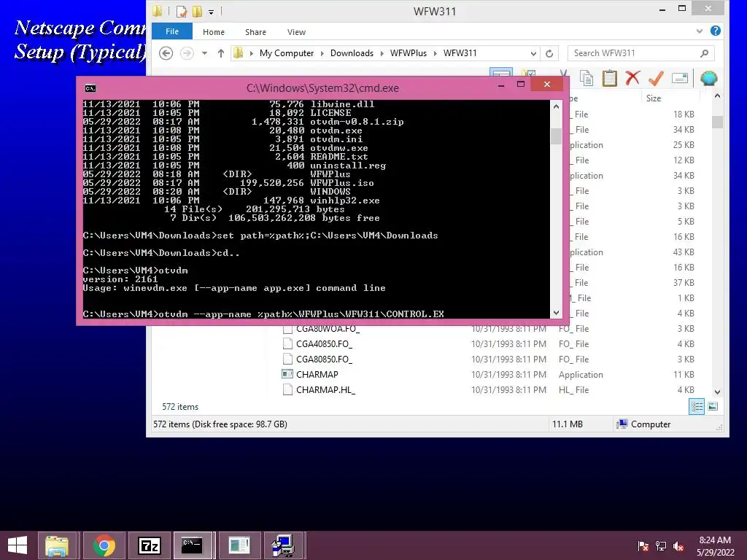Image resolution: width=747 pixels, height=560 pixels.
Task: Launch Chrome from the taskbar
Action: tap(104, 545)
